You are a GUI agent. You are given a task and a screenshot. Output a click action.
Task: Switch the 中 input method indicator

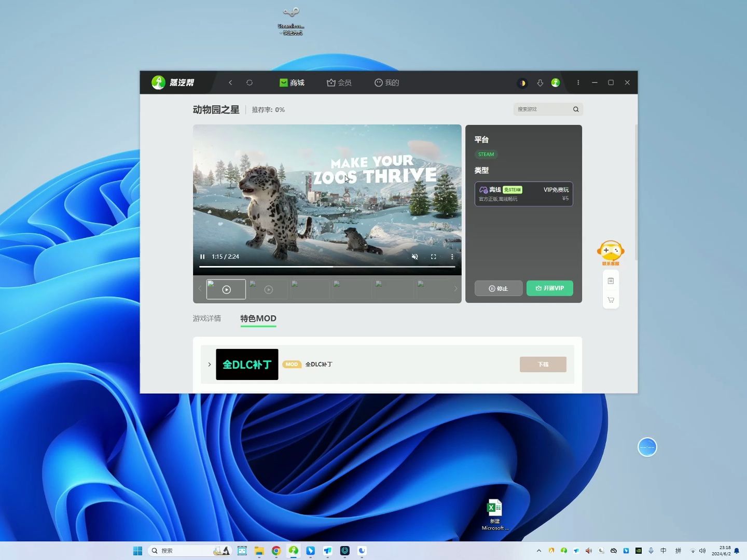point(663,551)
